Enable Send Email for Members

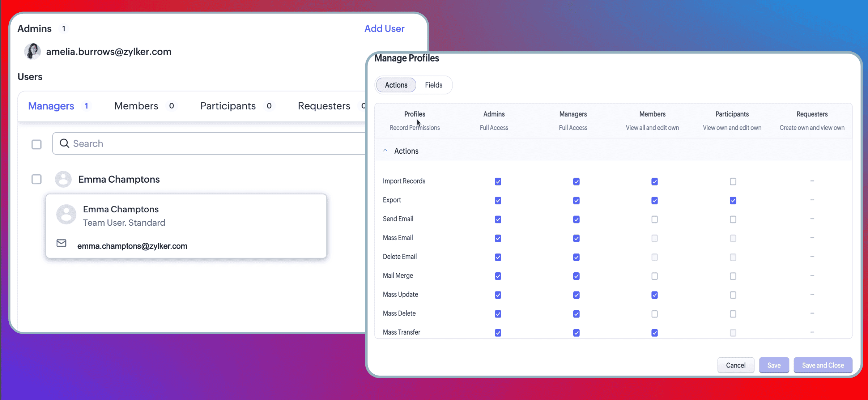(654, 220)
